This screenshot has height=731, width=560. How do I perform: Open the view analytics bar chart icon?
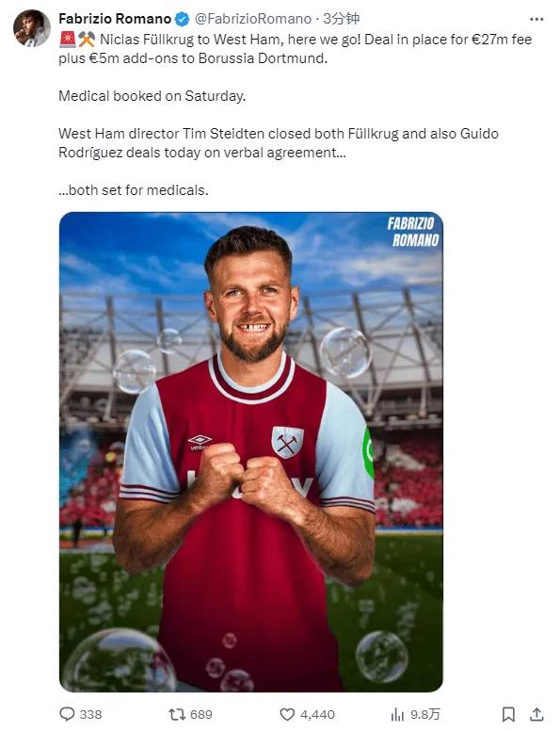[397, 714]
